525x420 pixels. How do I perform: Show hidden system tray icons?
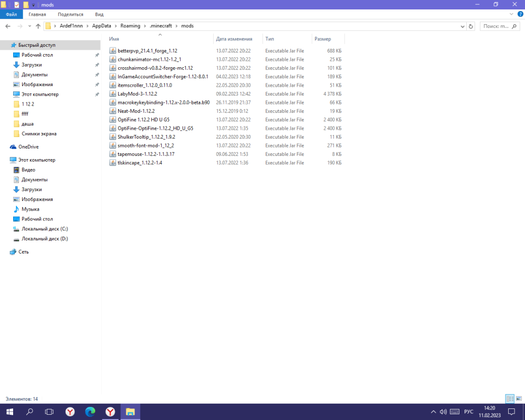433,412
